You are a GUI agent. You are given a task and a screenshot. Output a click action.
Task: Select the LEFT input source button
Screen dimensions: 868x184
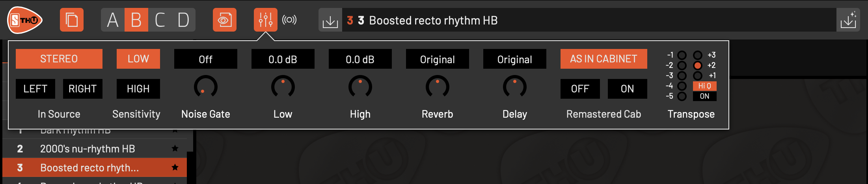coord(35,89)
